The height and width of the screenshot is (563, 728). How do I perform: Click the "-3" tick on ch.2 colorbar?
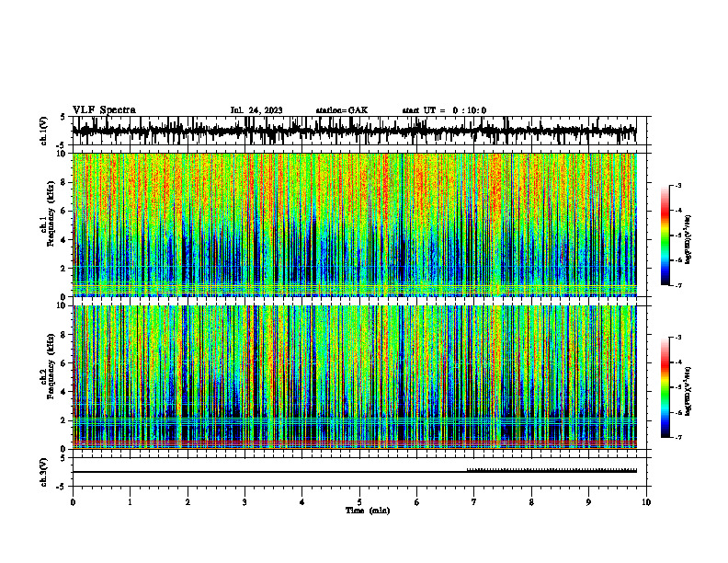pos(678,338)
